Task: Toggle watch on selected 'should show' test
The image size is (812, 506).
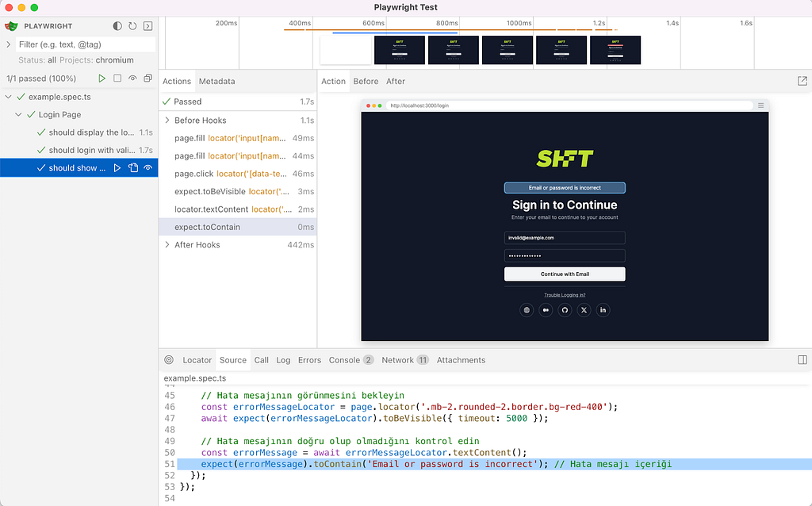Action: click(148, 168)
